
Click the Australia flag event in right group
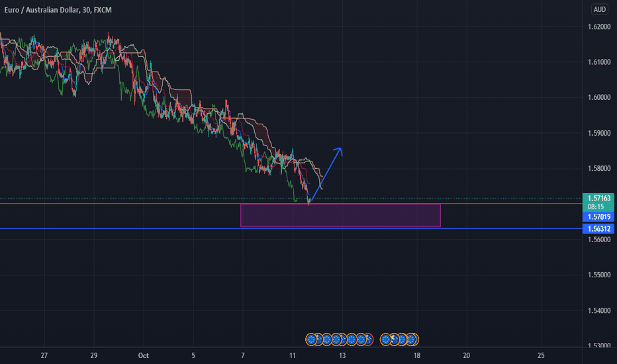pyautogui.click(x=395, y=340)
